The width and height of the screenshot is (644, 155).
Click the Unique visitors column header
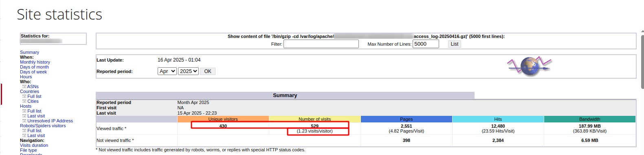click(223, 119)
